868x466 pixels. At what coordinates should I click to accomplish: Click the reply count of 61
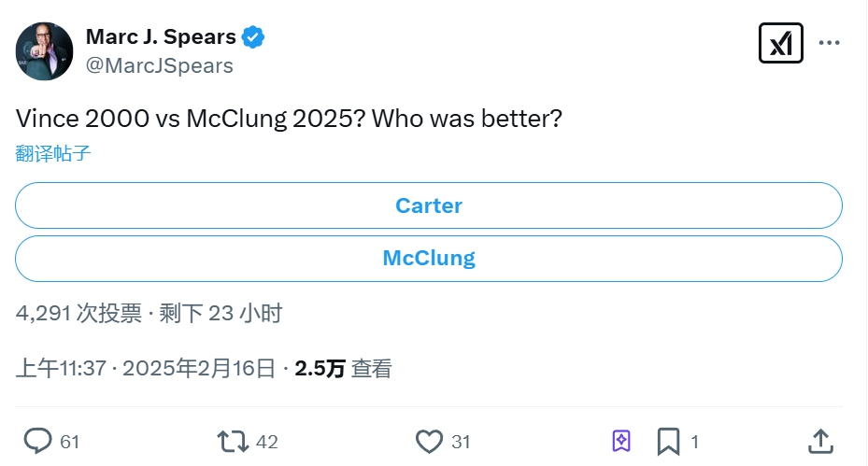tap(70, 442)
